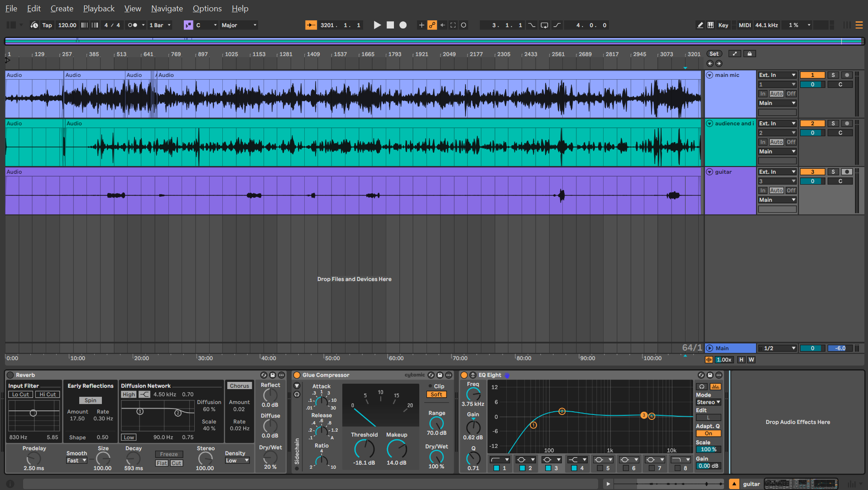868x490 pixels.
Task: Solo the main mic track
Action: click(833, 75)
